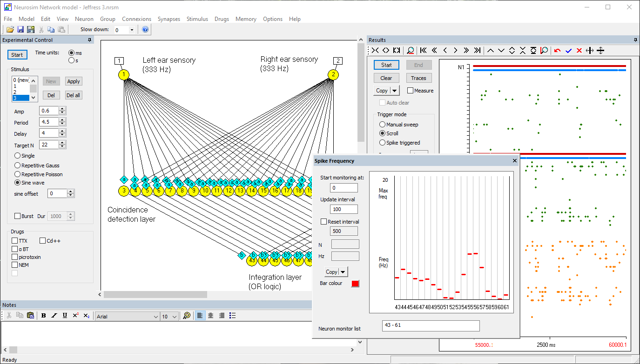The width and height of the screenshot is (640, 364).
Task: Jump to the start of the recording
Action: 423,51
